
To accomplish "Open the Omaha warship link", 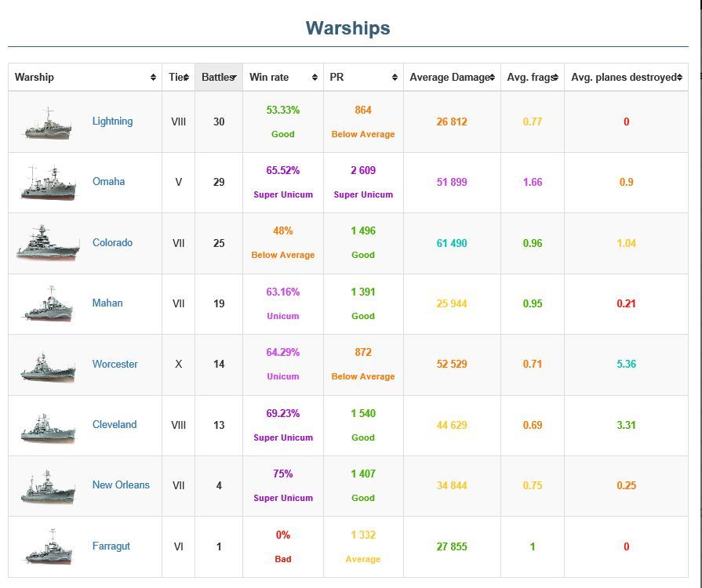I will 108,182.
